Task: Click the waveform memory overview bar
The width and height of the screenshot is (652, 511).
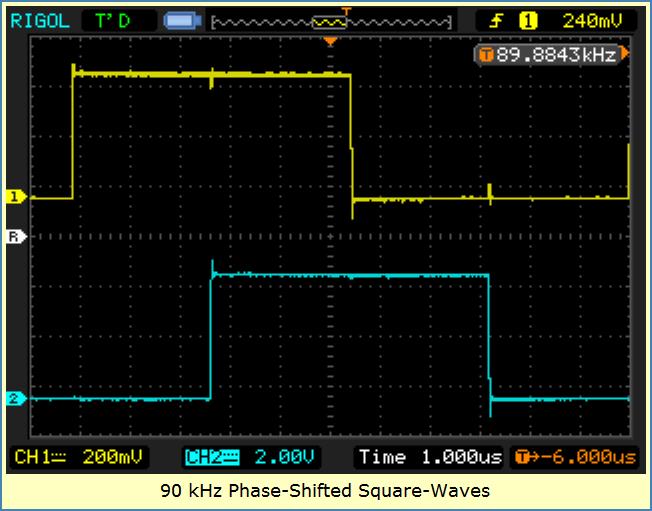Action: [x=329, y=19]
